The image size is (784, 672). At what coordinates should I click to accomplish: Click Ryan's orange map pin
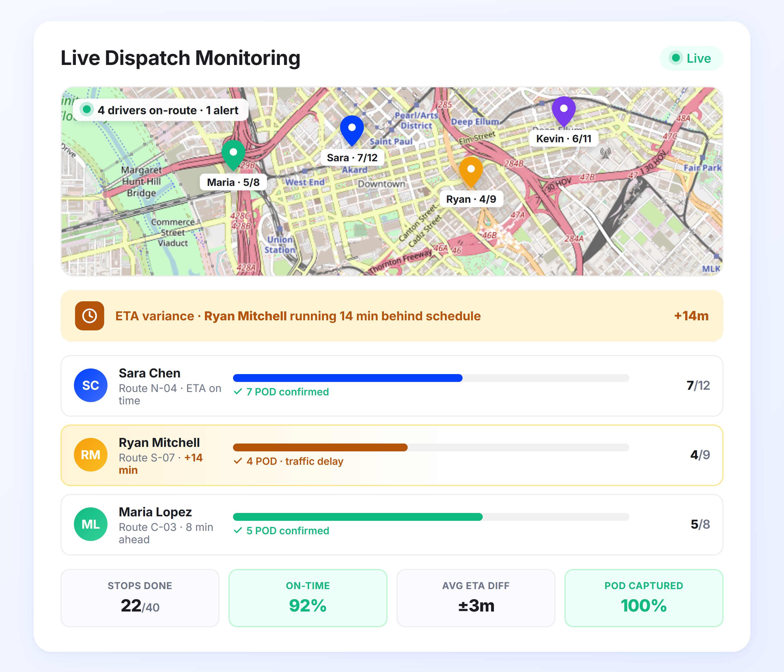coord(471,172)
